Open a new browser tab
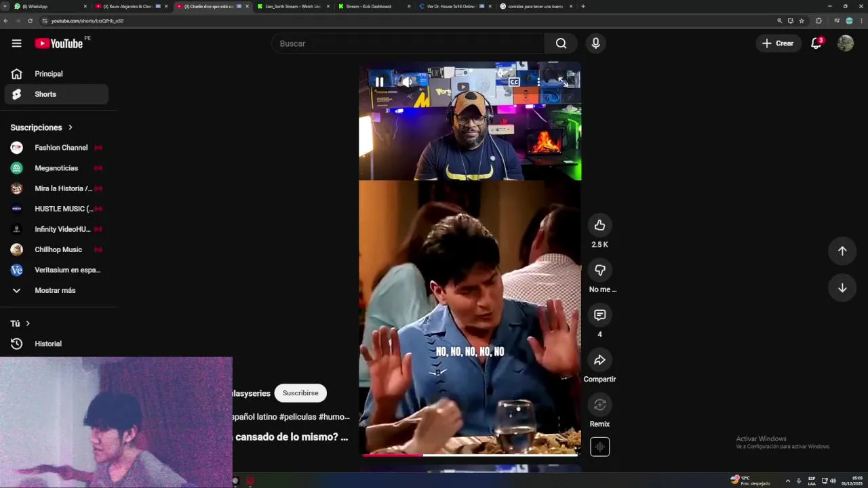 pyautogui.click(x=583, y=6)
